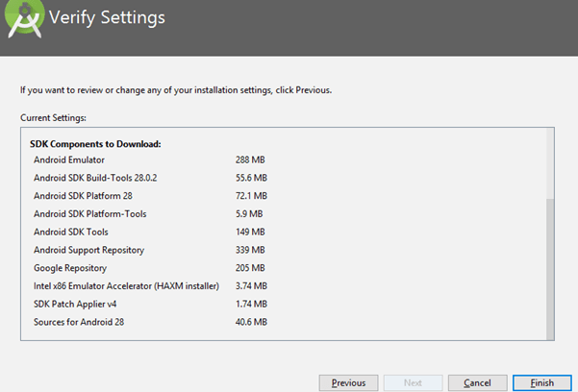Click the Android Studio logo icon
The image size is (578, 392).
point(24,18)
